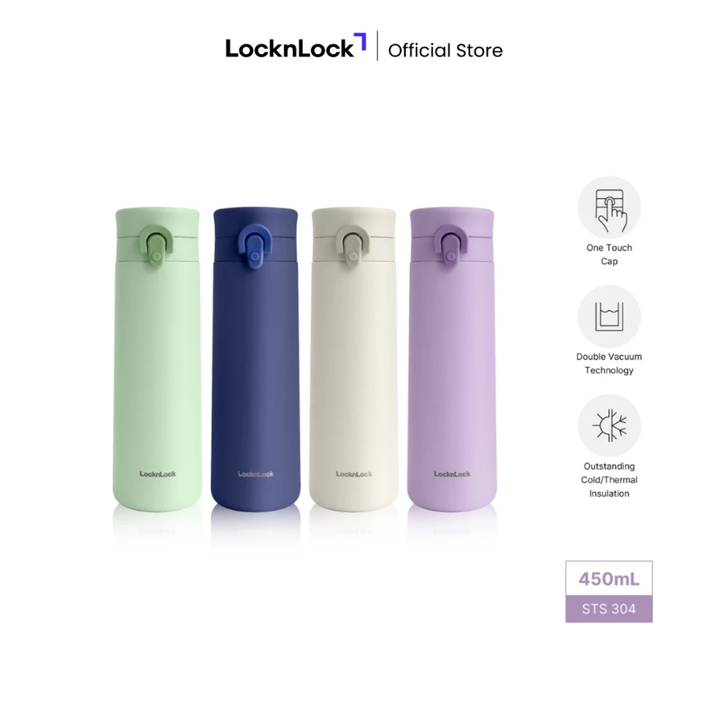
Task: Click the STS 304 purple label
Action: pyautogui.click(x=609, y=609)
